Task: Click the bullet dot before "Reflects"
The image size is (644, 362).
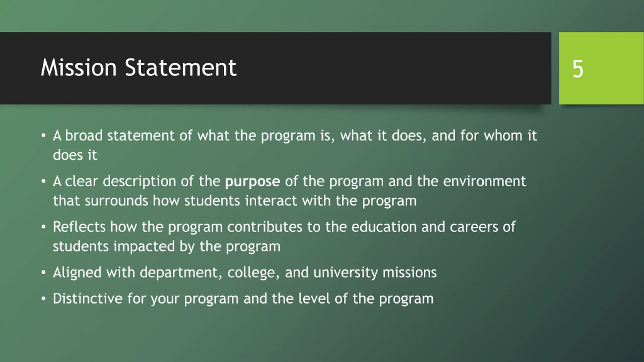Action: click(44, 227)
